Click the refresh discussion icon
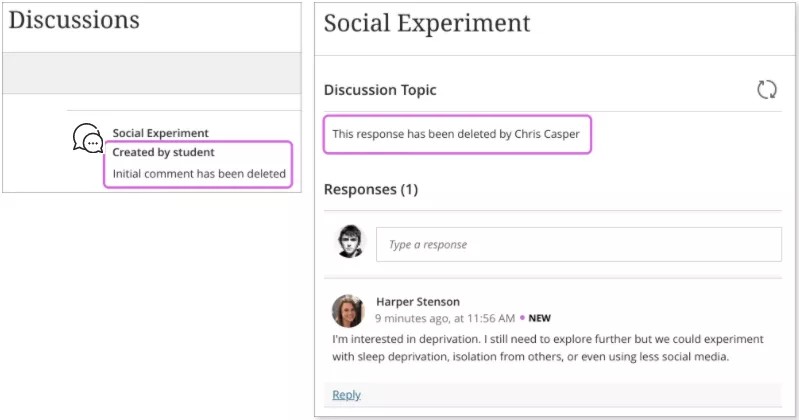The height and width of the screenshot is (420, 799). (767, 90)
